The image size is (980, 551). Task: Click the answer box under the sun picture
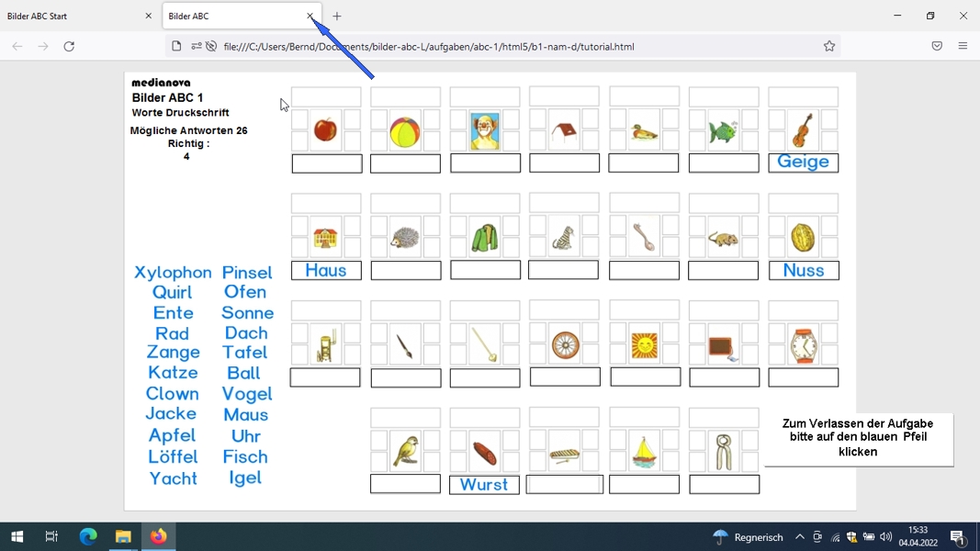point(645,377)
